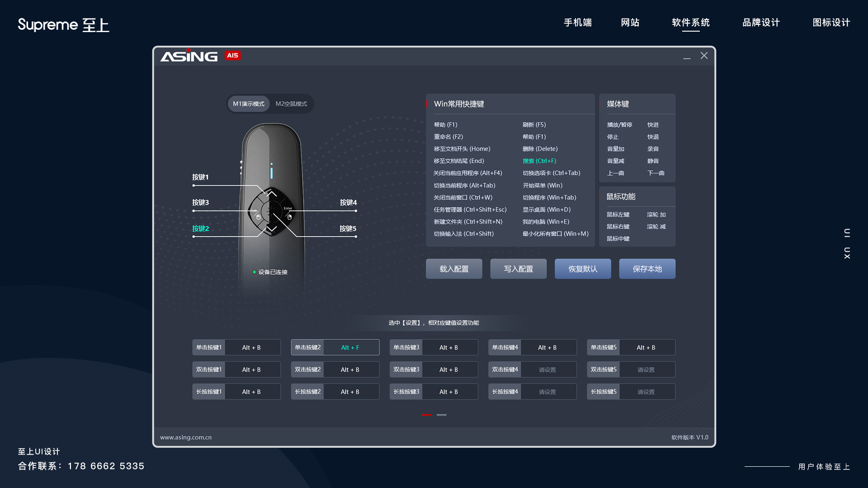Choose 刷新 (F5) shortcut
The height and width of the screenshot is (488, 868).
click(534, 125)
